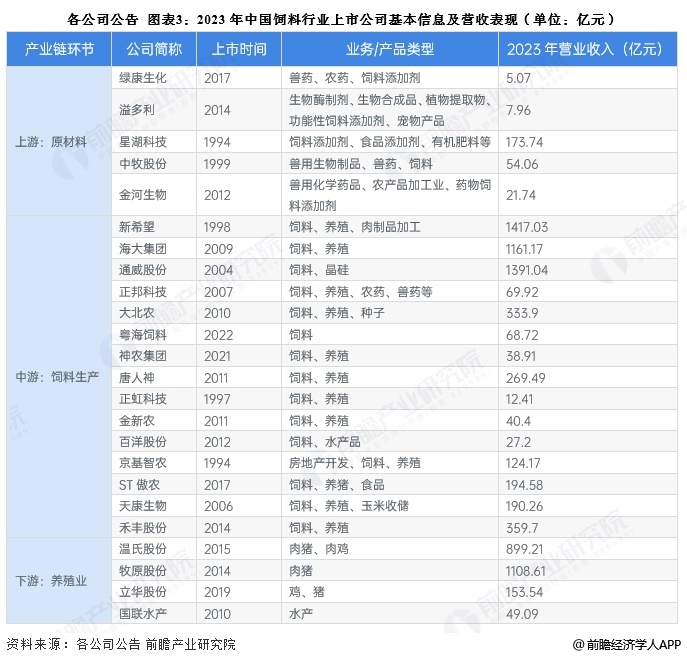
Task: Click company name 京基智农
Action: [143, 463]
